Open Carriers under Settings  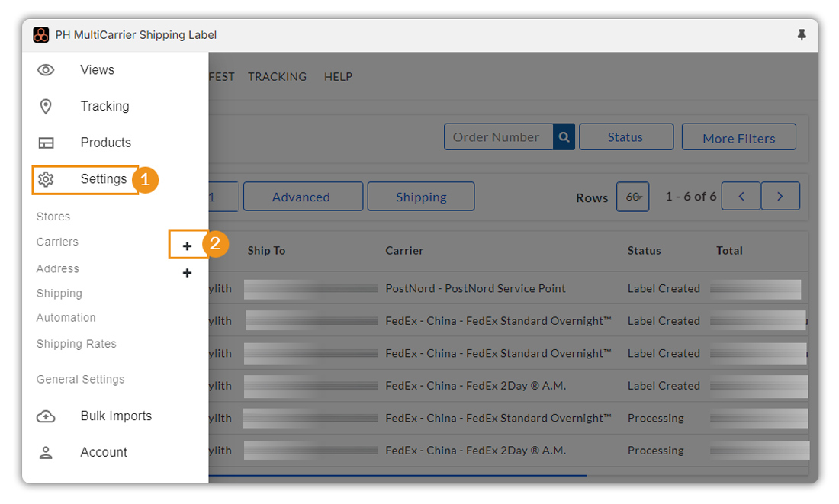click(x=57, y=242)
